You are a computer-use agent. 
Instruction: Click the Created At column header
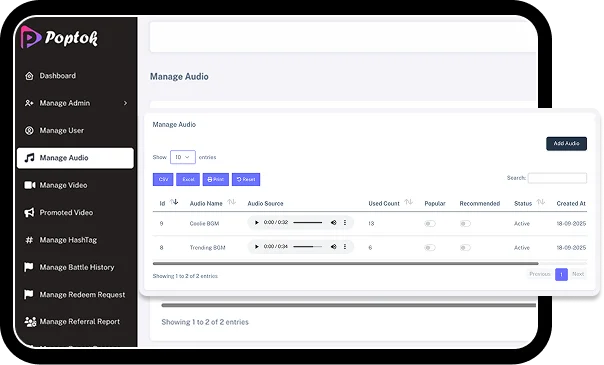[x=571, y=204]
